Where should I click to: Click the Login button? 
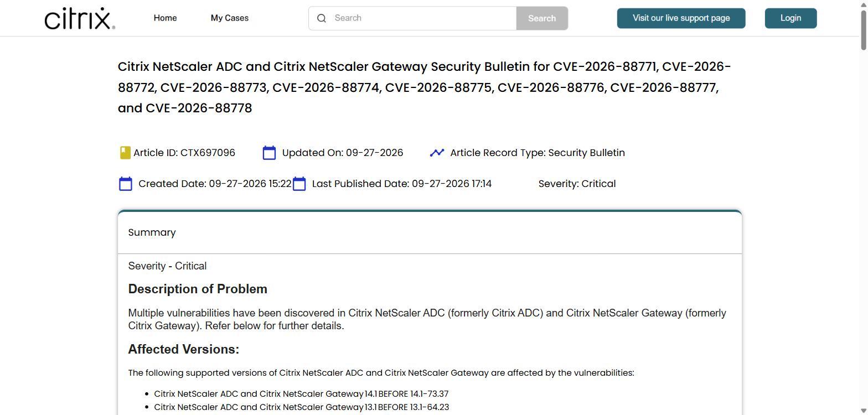[x=790, y=18]
